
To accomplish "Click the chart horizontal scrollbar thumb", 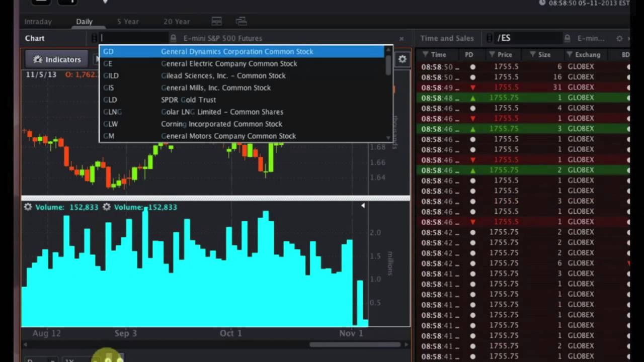I will point(354,344).
